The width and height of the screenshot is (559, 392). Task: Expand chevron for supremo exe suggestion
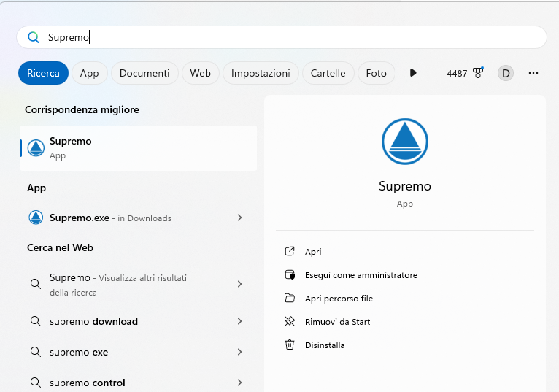tap(239, 352)
